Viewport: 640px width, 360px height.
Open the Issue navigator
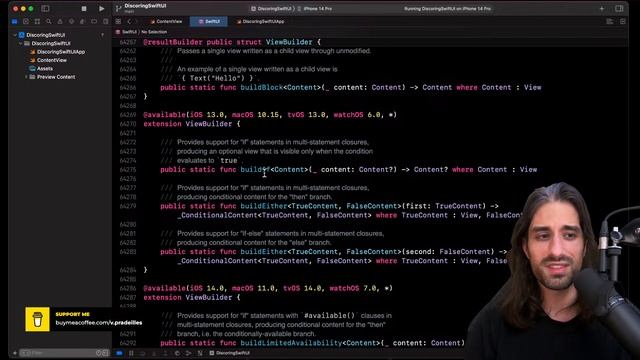pyautogui.click(x=60, y=21)
